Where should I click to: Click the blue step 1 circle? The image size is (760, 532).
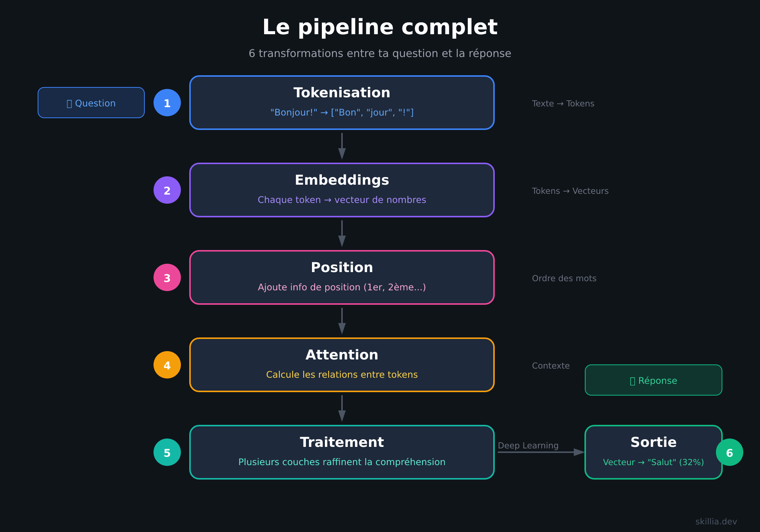click(x=167, y=103)
